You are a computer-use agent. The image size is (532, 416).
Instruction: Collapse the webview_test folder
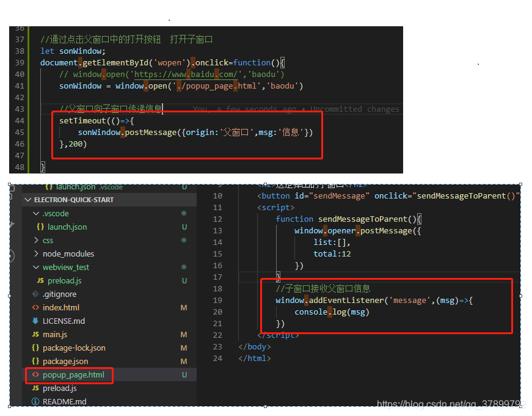(36, 267)
